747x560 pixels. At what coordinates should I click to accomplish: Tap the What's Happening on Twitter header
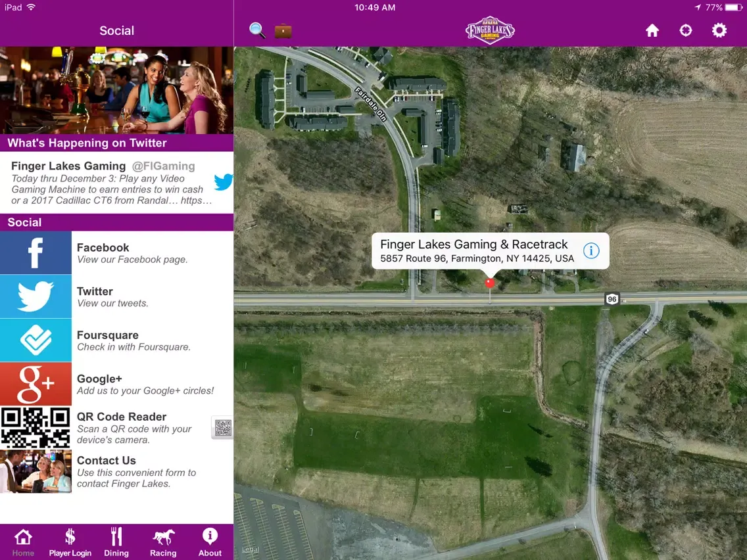click(x=117, y=143)
